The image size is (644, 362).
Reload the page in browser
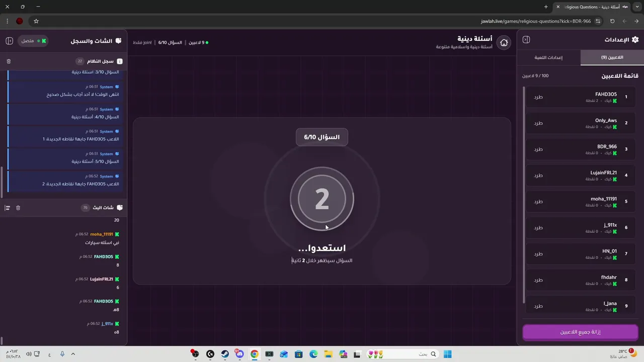point(612,21)
